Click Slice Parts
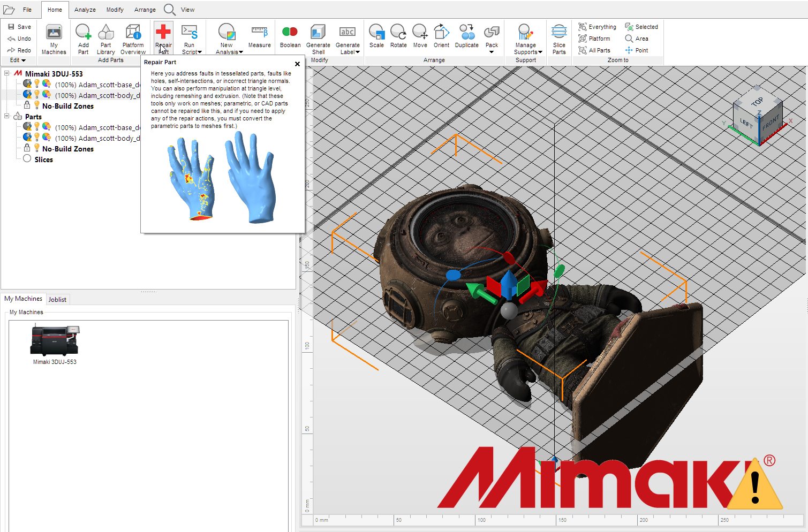 559,39
